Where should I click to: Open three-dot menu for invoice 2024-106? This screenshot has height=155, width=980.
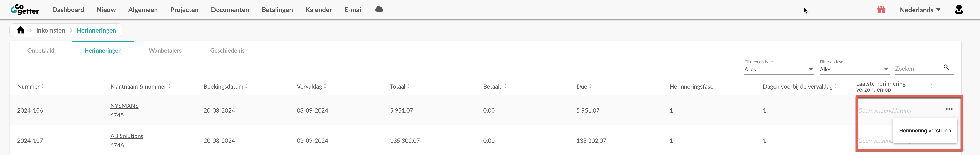949,109
